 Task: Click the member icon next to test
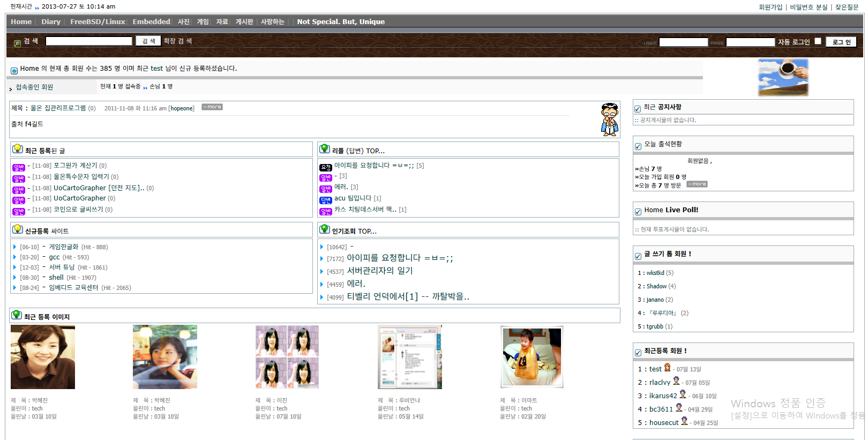(x=668, y=368)
